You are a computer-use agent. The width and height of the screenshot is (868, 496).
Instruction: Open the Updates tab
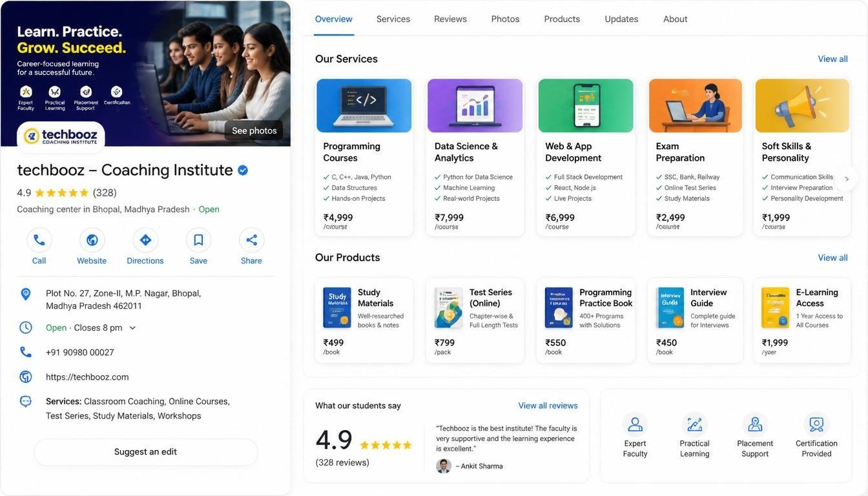click(621, 19)
